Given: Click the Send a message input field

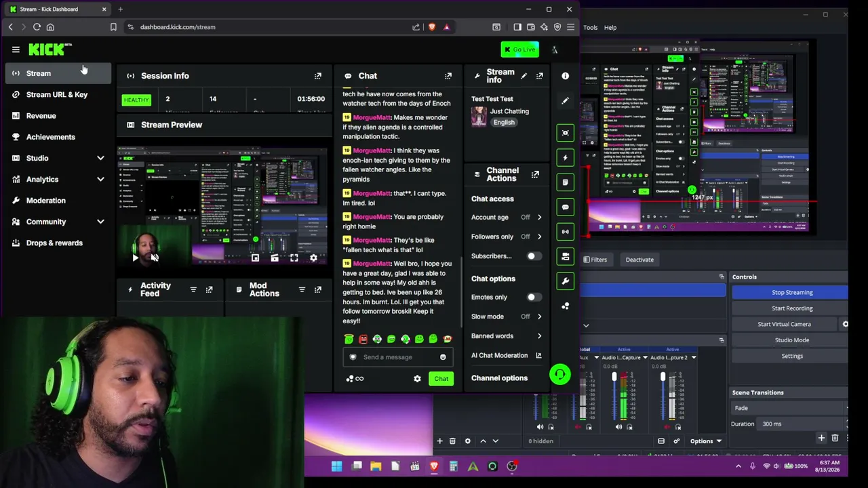Looking at the screenshot, I should [x=398, y=357].
